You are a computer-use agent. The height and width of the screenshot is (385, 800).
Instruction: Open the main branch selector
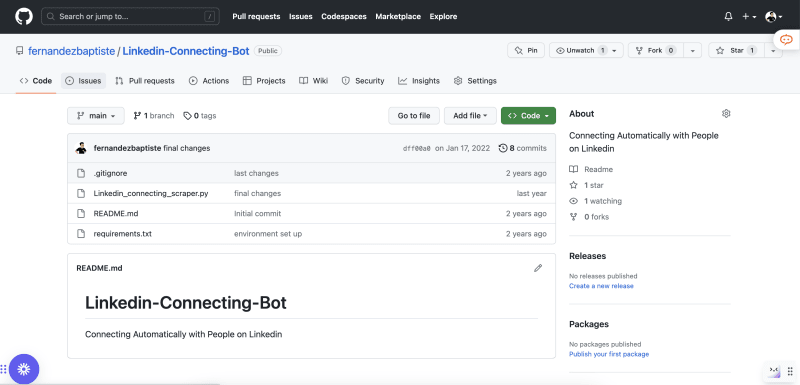pyautogui.click(x=96, y=116)
